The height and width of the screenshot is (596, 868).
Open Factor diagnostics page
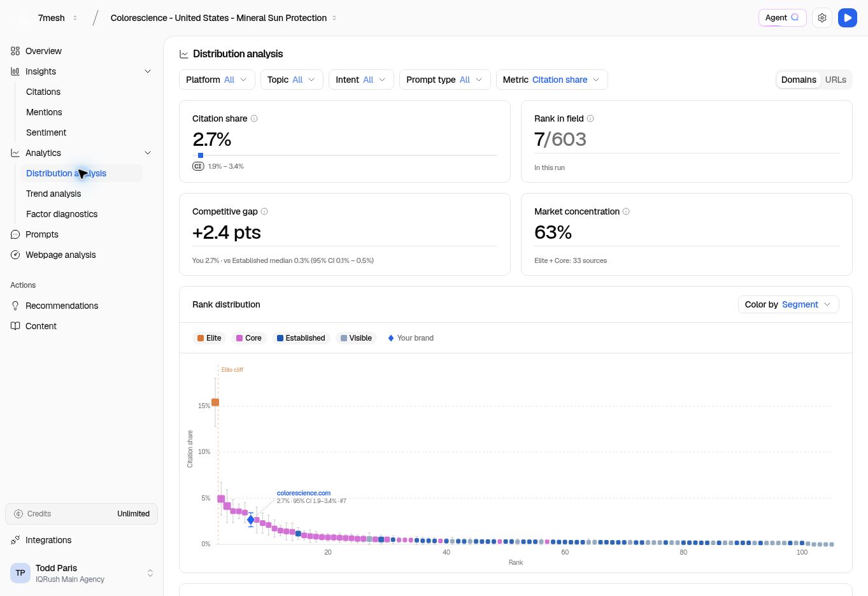tap(62, 214)
